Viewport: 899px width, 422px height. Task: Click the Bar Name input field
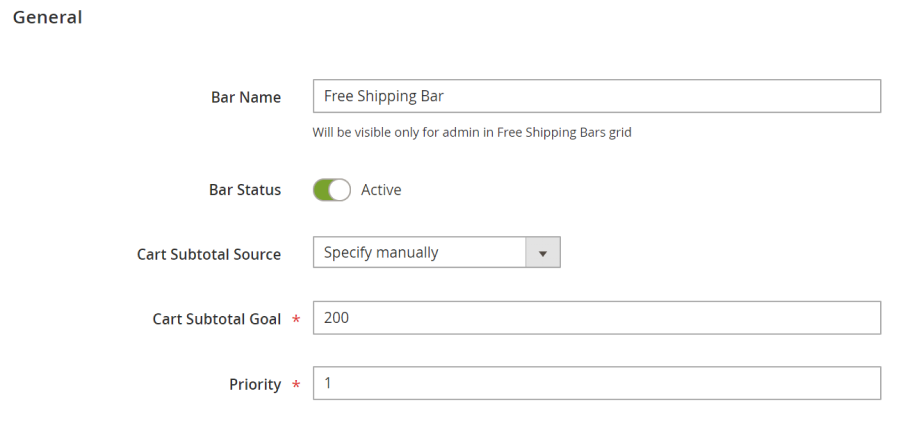[596, 97]
